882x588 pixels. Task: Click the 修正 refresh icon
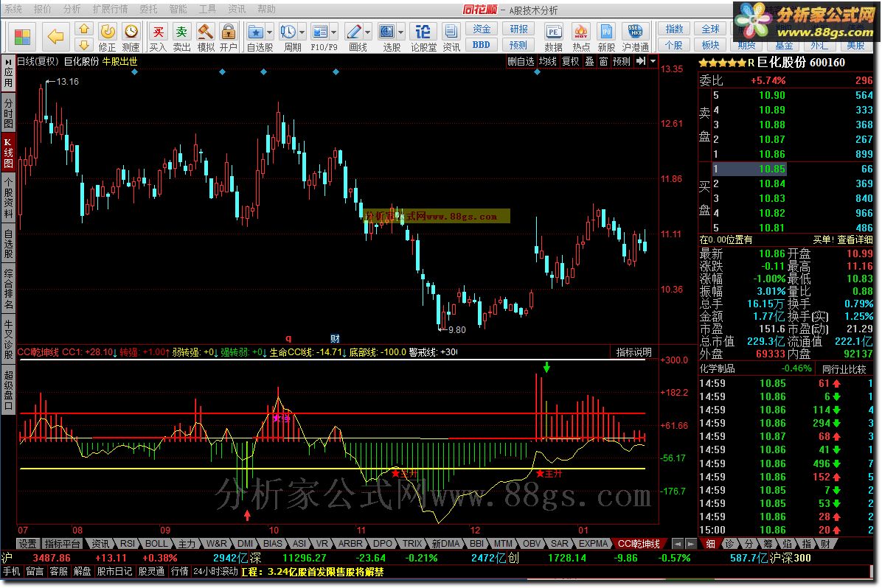click(107, 32)
